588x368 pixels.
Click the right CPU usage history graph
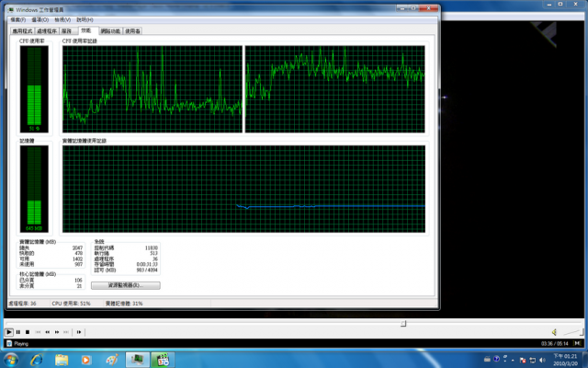[334, 89]
